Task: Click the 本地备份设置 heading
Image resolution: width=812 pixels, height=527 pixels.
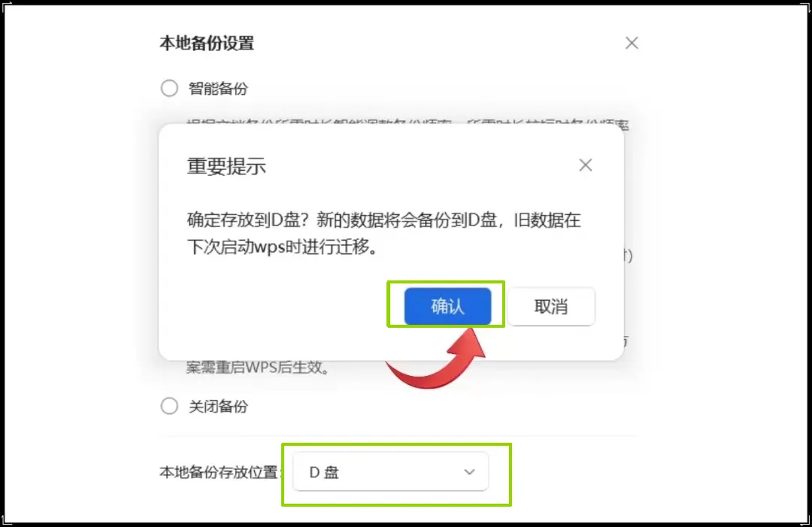Action: [207, 44]
